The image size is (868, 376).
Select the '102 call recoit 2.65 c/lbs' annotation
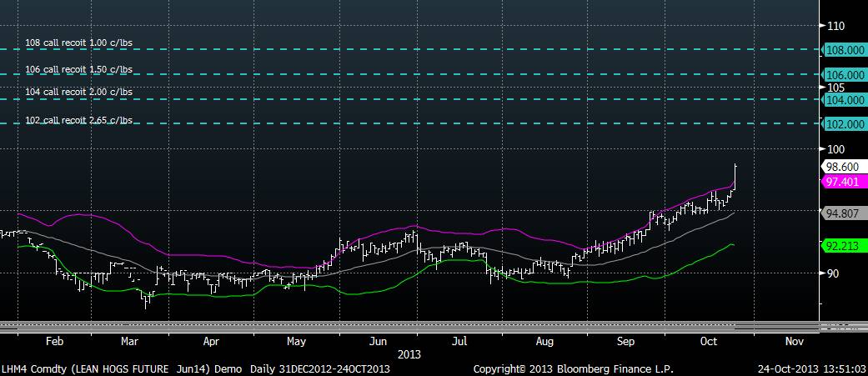[x=78, y=120]
